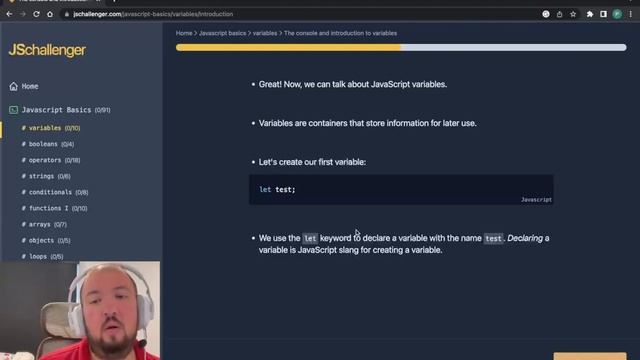
Task: Reload the page with the refresh icon
Action: pos(36,14)
